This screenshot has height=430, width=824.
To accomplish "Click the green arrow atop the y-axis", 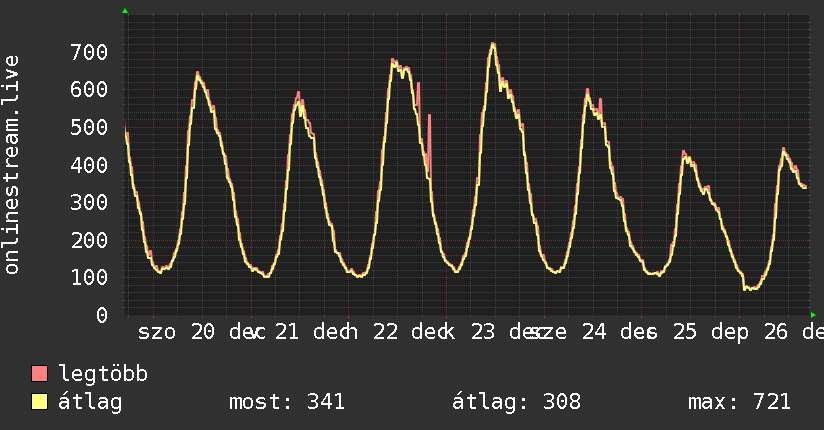I will click(x=125, y=11).
